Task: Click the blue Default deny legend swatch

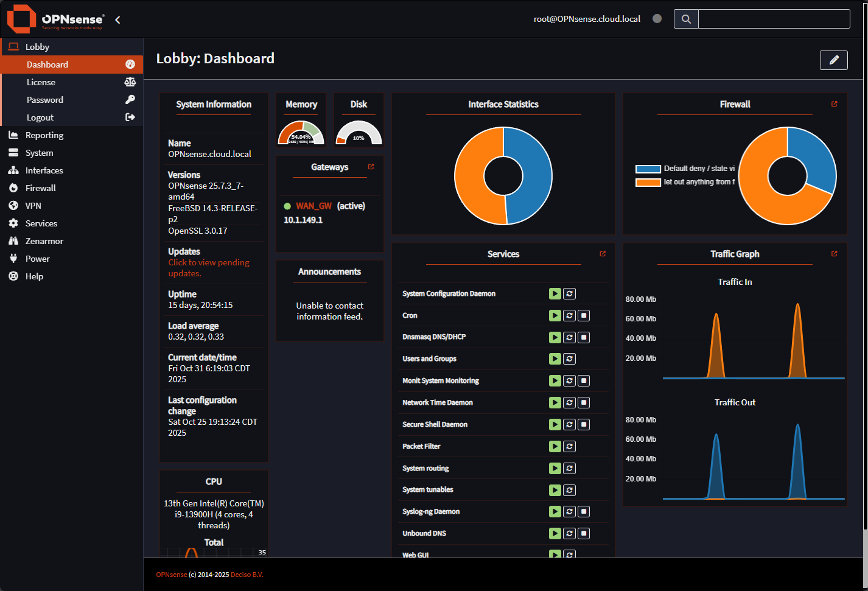Action: pos(648,169)
